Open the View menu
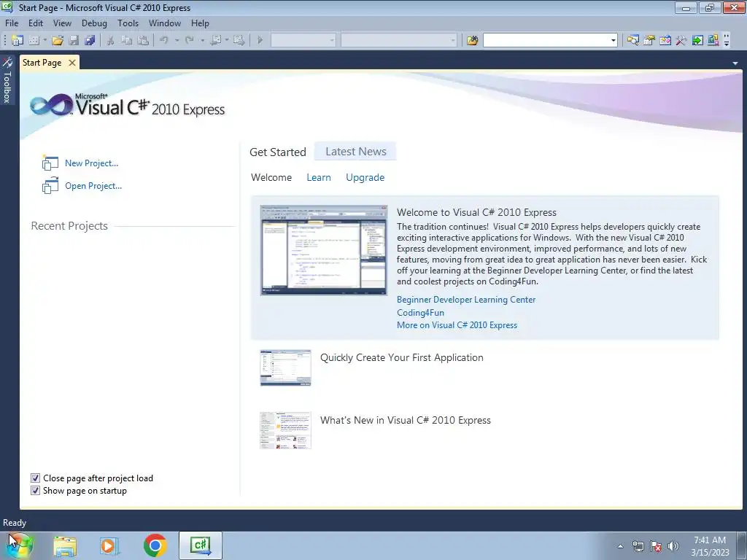 (x=62, y=23)
